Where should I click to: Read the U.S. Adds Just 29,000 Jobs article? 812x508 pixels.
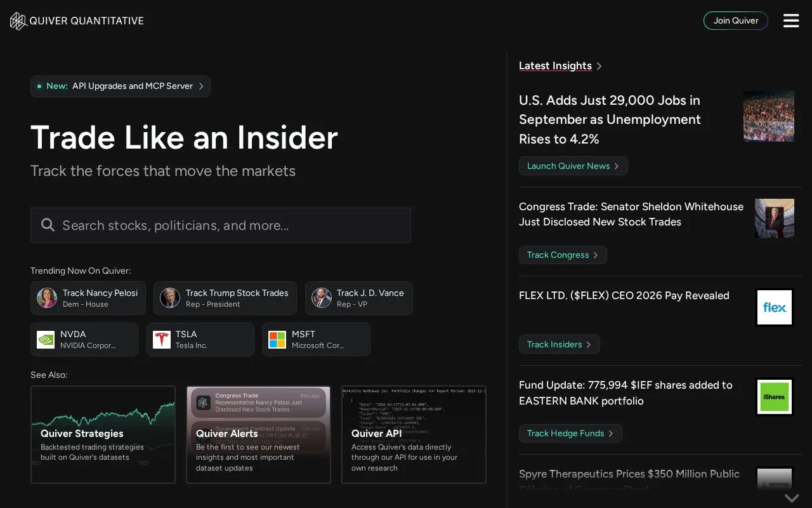pyautogui.click(x=610, y=119)
